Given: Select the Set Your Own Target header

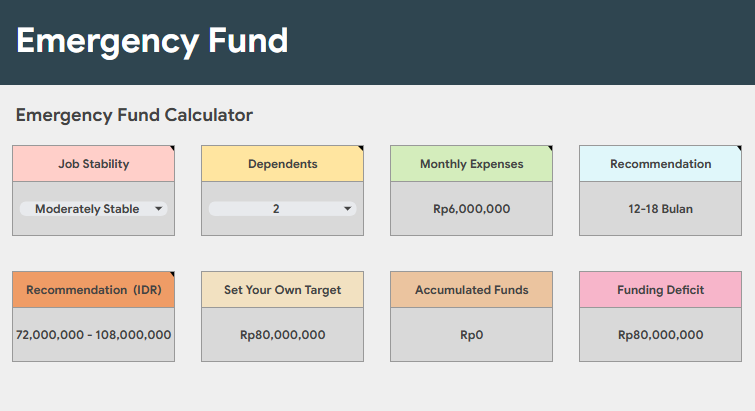Looking at the screenshot, I should [x=283, y=290].
